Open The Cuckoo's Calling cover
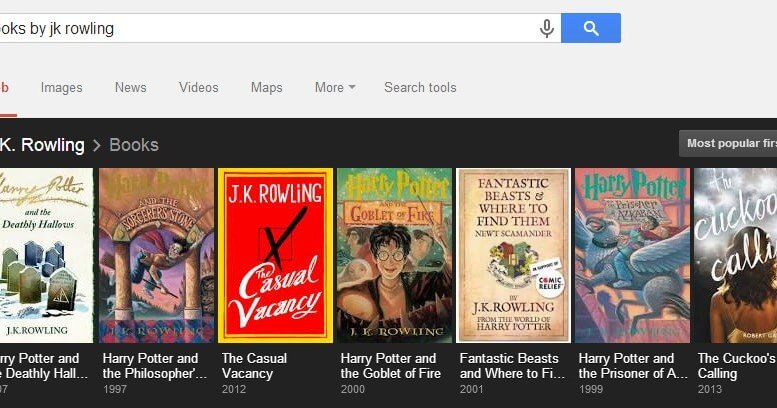Viewport: 777px width, 408px height. pos(737,255)
